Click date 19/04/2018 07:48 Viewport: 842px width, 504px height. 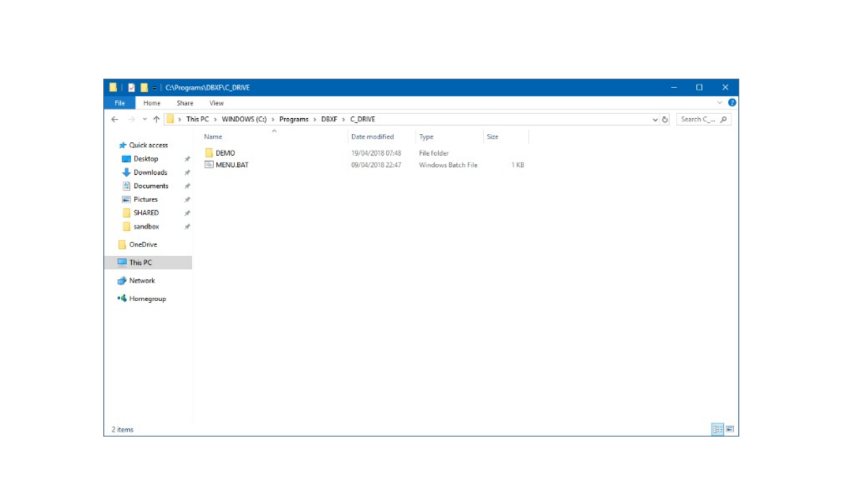click(x=376, y=153)
